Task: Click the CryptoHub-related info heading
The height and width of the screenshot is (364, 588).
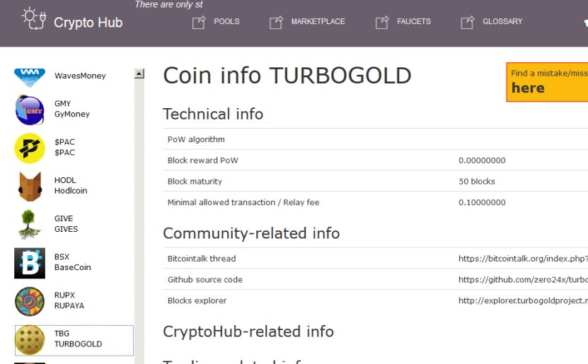Action: [248, 331]
